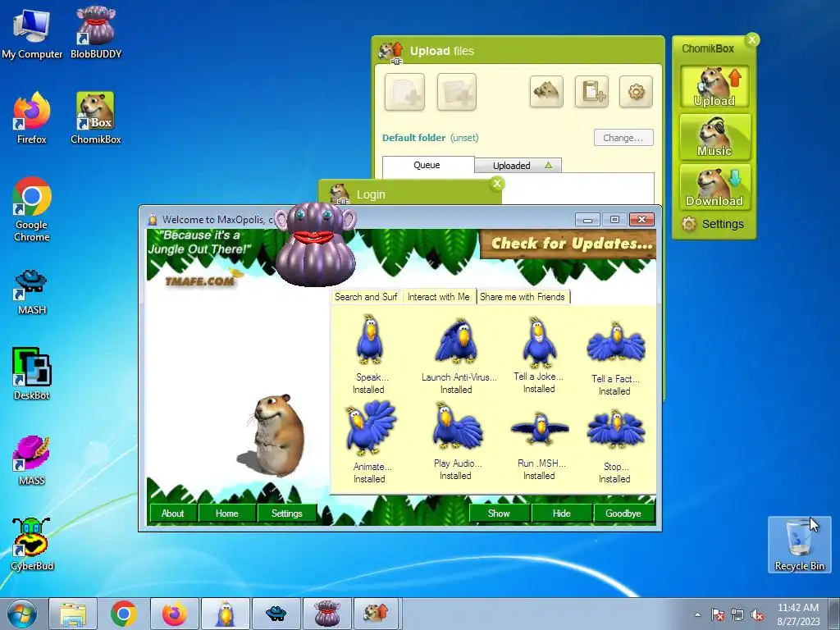The image size is (840, 630).
Task: Open the Search and Surf tab
Action: [x=366, y=297]
